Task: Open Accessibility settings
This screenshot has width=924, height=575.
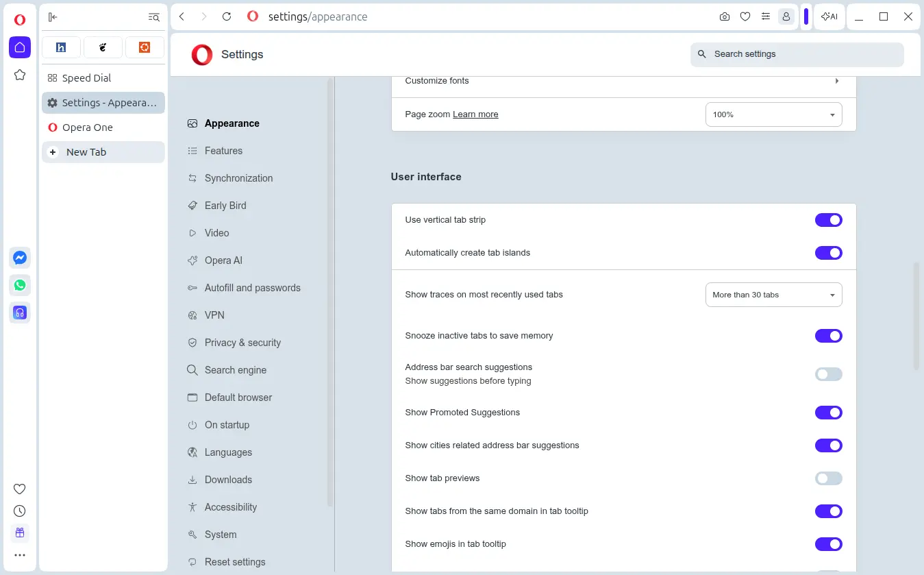Action: 222,507
